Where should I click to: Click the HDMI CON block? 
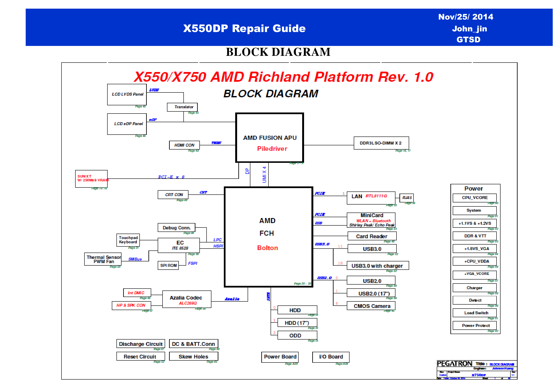pos(184,145)
